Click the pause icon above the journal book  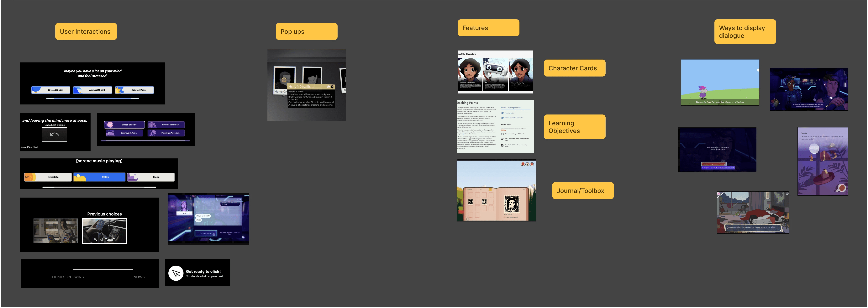click(x=532, y=164)
